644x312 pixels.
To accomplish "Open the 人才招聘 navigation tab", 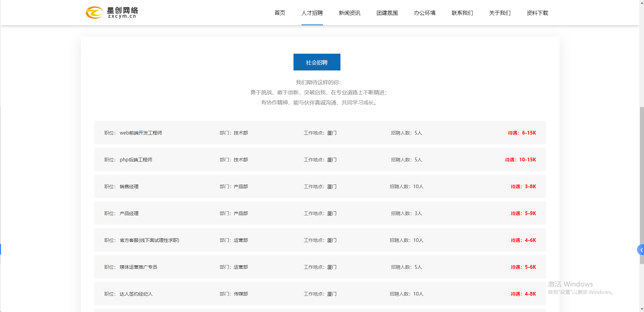I will pos(312,13).
